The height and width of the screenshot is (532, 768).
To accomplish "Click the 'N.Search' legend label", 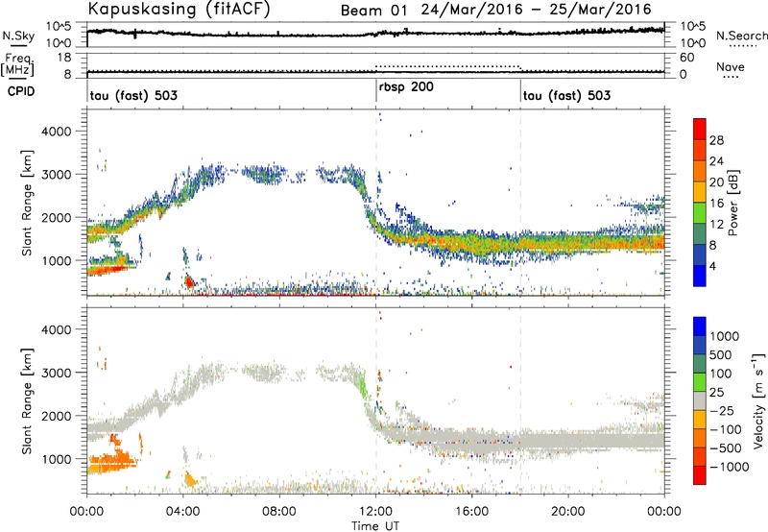I will (x=741, y=36).
